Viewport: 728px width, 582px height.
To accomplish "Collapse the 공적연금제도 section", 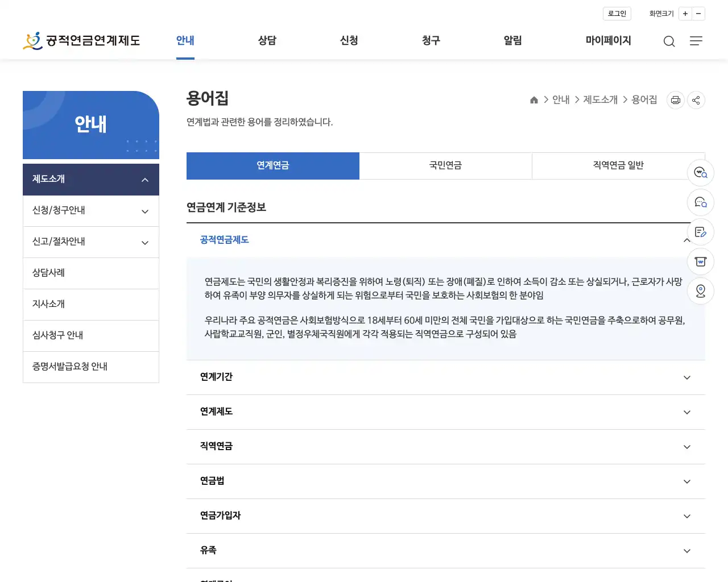I will (686, 239).
